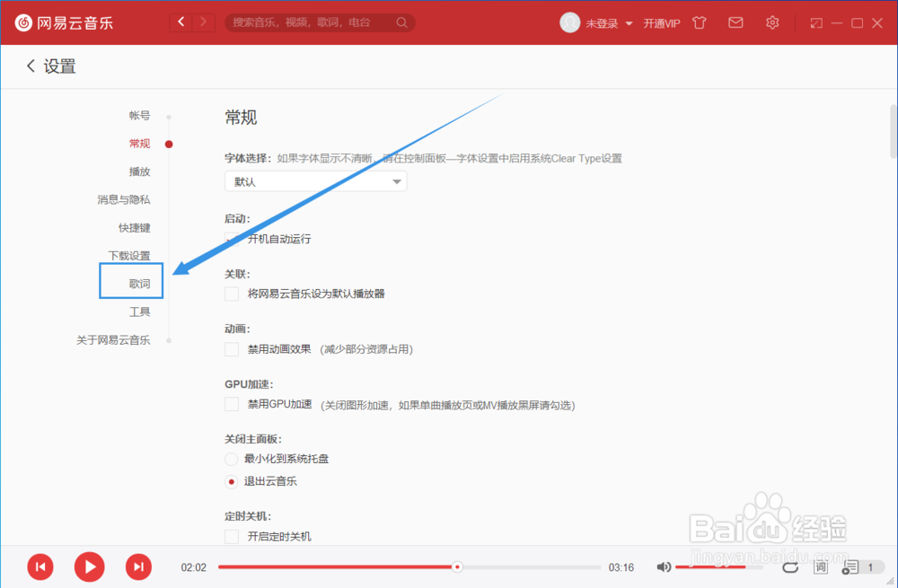898x588 pixels.
Task: Go forward with the navigation arrow
Action: (x=203, y=22)
